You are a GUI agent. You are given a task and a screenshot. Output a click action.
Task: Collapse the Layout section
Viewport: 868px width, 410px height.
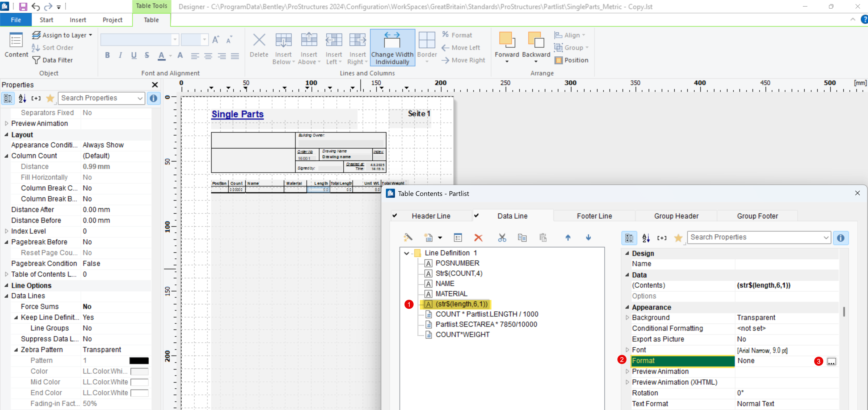point(6,135)
